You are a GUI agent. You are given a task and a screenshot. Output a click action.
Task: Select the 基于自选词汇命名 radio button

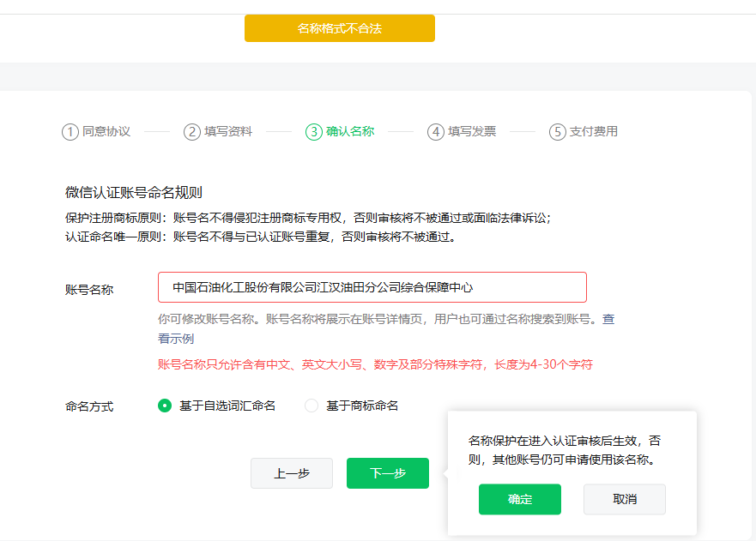(x=165, y=406)
